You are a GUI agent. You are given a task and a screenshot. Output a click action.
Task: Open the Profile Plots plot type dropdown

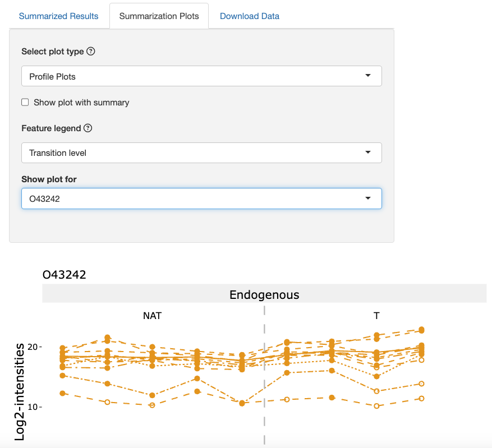point(201,76)
